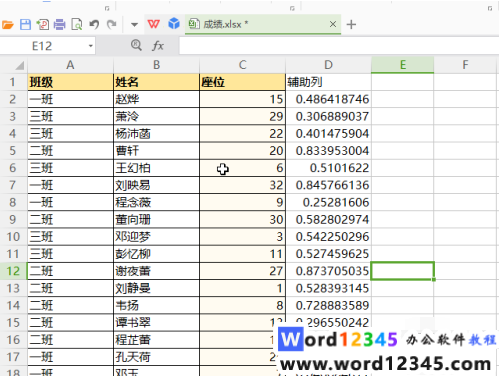Click the cell containing 孔天荷

click(156, 357)
